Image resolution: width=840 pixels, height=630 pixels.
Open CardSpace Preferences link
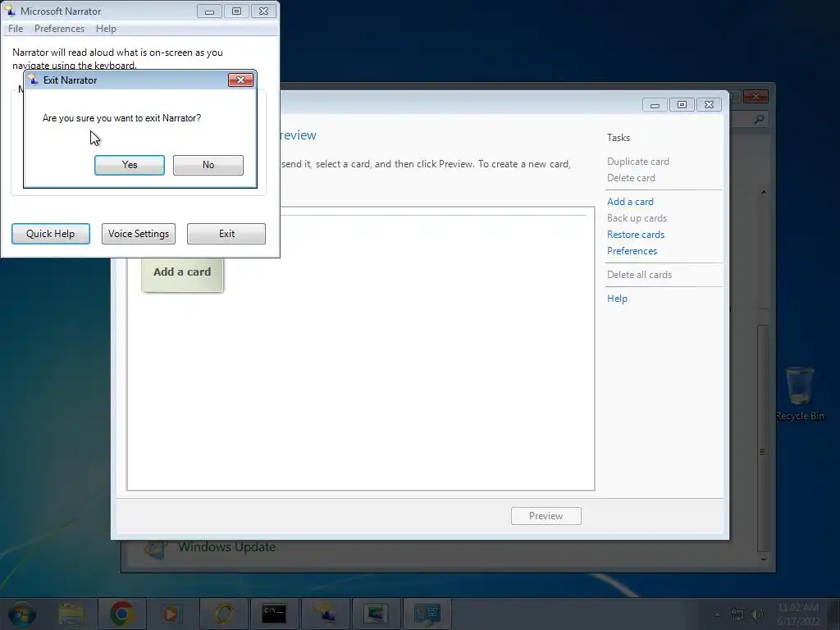click(632, 251)
